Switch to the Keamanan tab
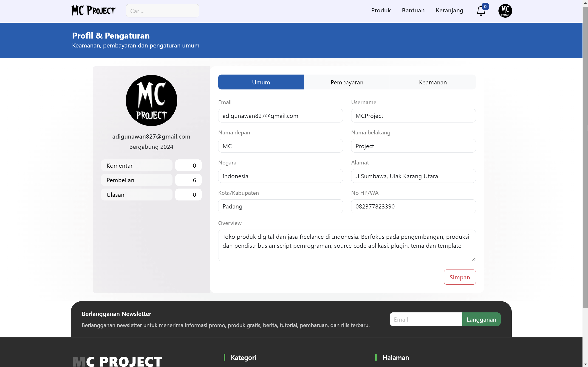This screenshot has height=367, width=588. point(433,82)
